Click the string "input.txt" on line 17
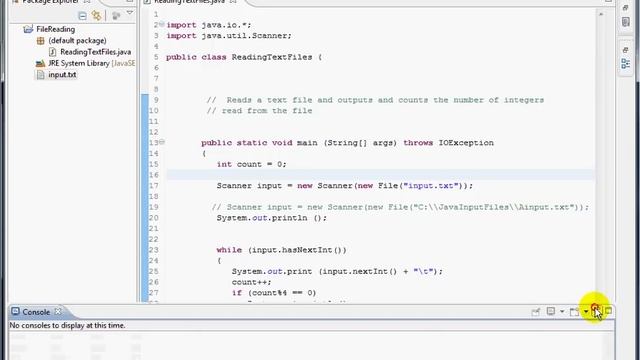The height and width of the screenshot is (360, 640). coord(431,186)
